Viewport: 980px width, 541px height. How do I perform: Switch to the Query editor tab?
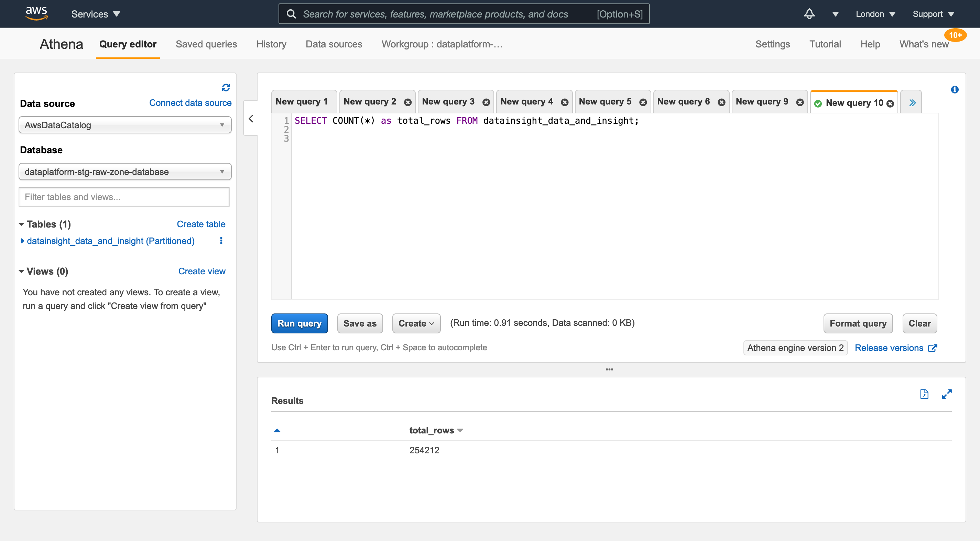pos(128,44)
